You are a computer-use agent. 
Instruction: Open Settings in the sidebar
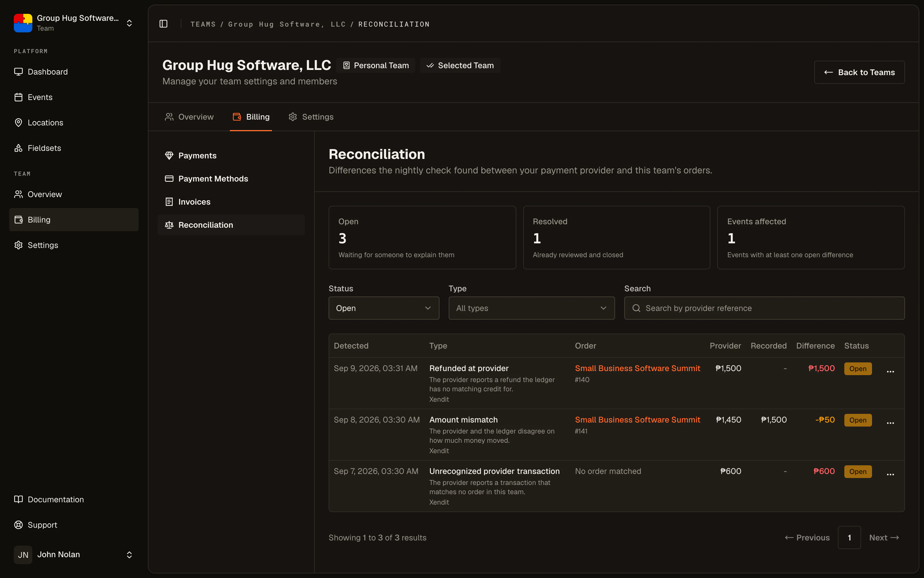click(74, 245)
